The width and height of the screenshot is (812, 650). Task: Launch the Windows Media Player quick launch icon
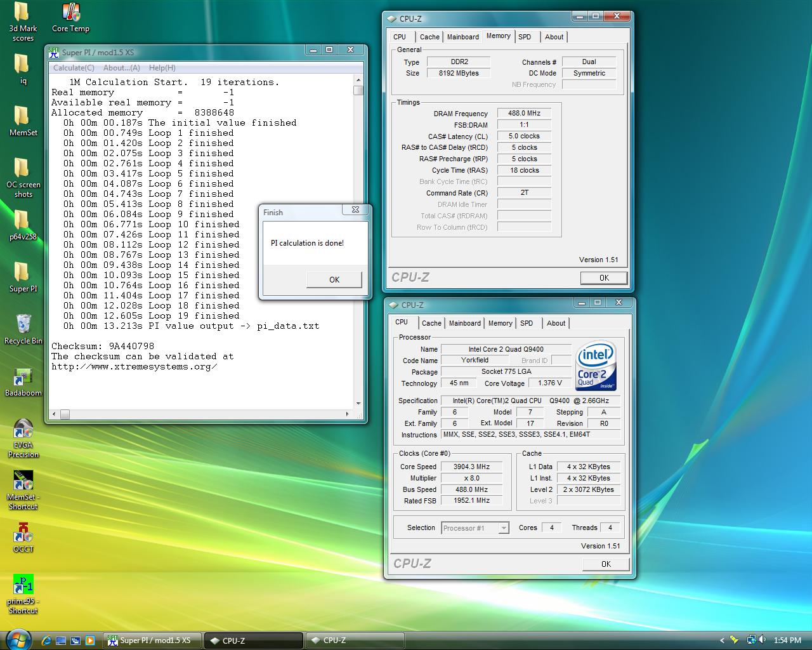pyautogui.click(x=90, y=640)
